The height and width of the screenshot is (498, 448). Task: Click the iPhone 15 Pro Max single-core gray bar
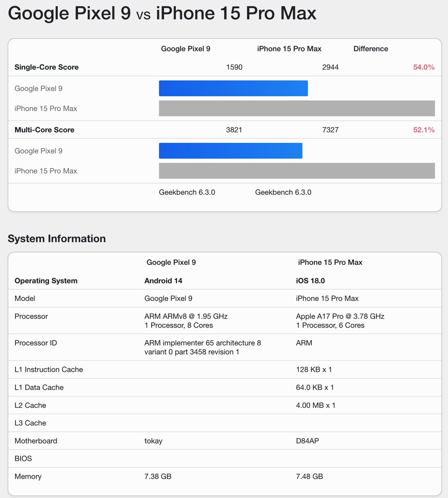[297, 108]
